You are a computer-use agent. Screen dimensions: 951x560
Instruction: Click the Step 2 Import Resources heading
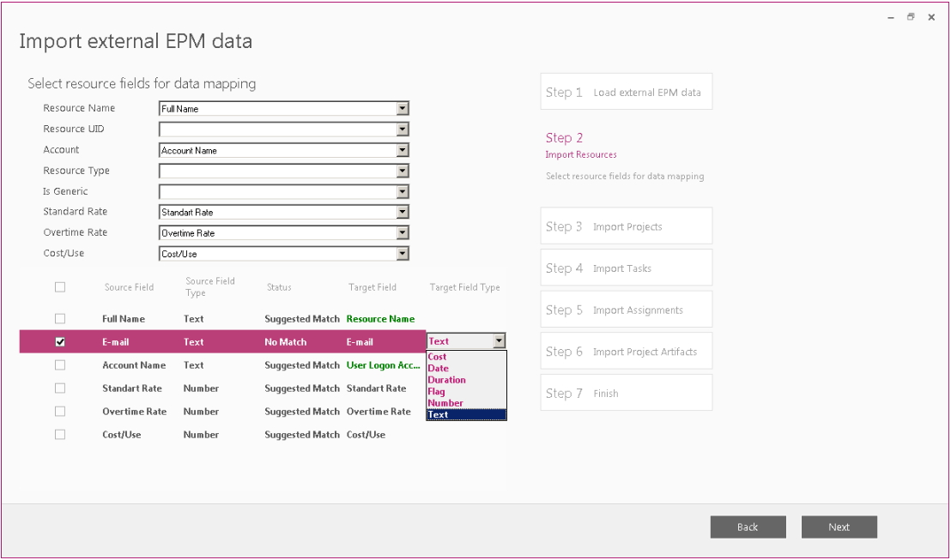point(580,146)
